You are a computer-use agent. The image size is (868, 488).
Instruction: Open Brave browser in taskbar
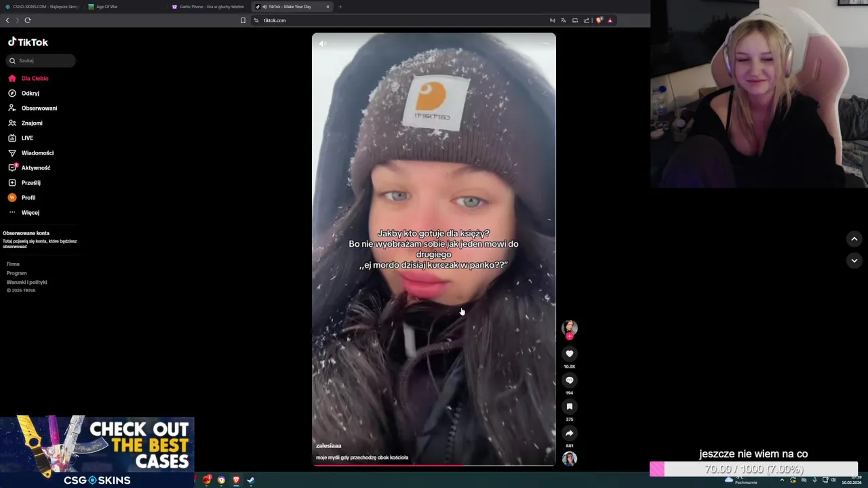pyautogui.click(x=236, y=480)
